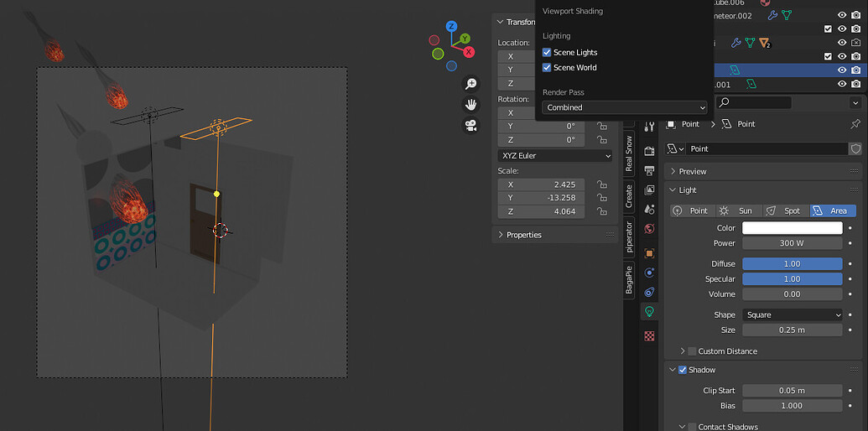Image resolution: width=868 pixels, height=431 pixels.
Task: Open the Output properties printer icon
Action: [x=649, y=170]
